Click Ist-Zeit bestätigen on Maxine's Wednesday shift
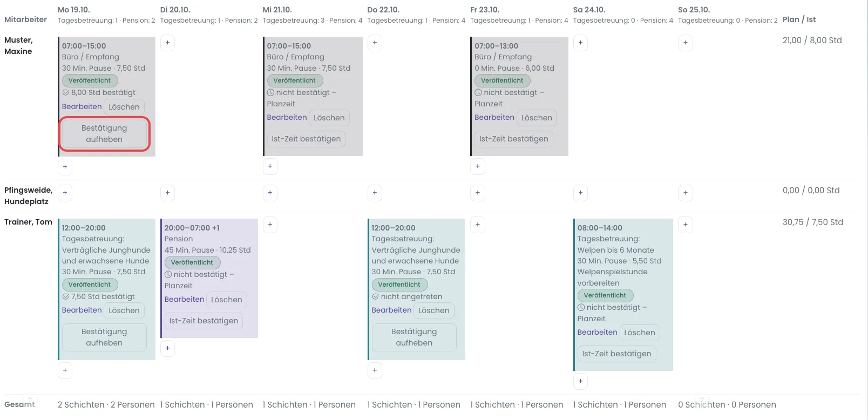The height and width of the screenshot is (420, 868). (x=306, y=139)
